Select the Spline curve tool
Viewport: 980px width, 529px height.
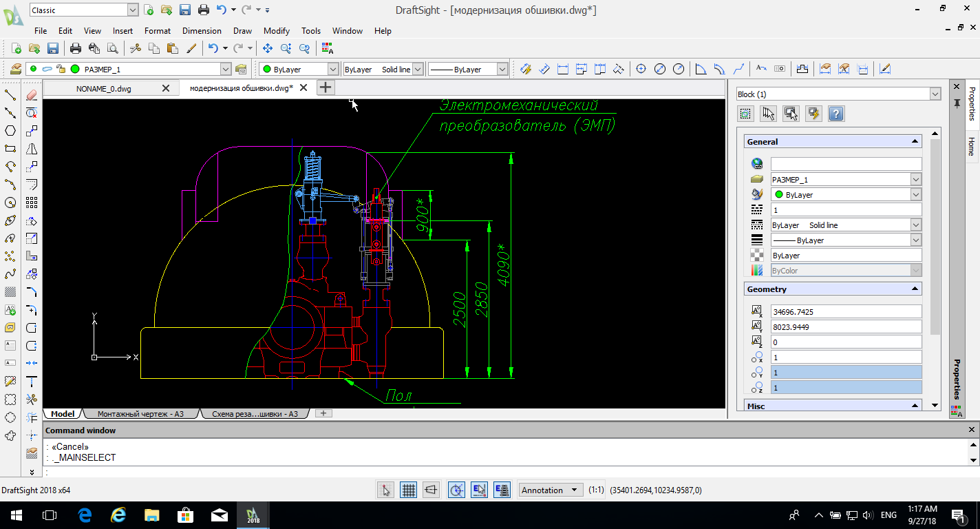click(10, 274)
